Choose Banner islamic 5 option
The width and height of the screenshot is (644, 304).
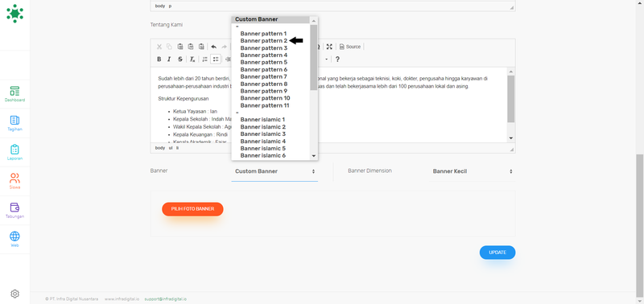pyautogui.click(x=263, y=149)
